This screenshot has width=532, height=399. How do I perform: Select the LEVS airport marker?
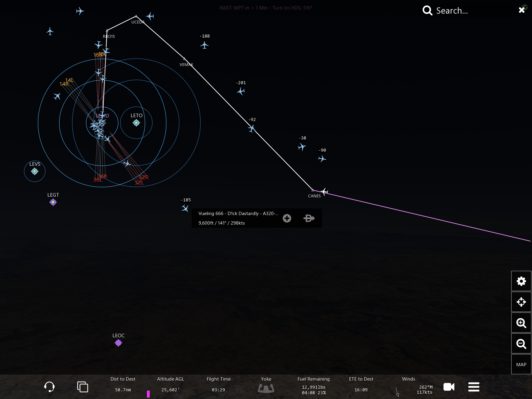[35, 171]
